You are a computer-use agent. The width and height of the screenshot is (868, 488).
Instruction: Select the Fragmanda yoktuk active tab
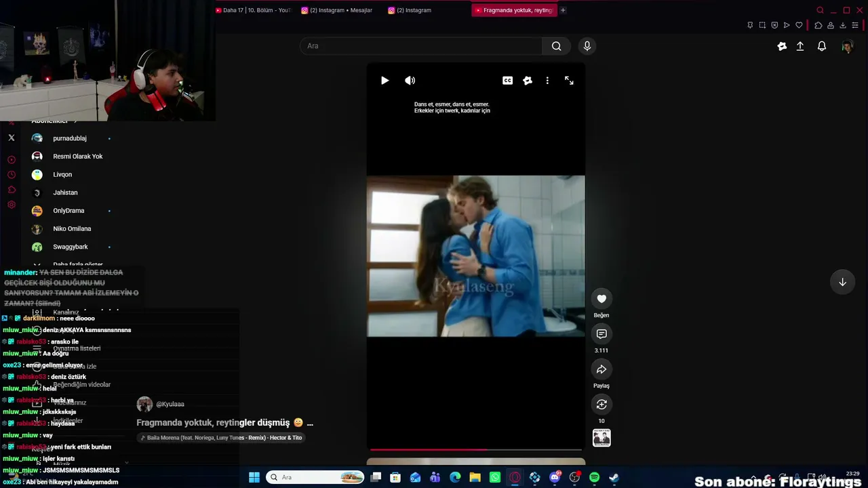(x=514, y=10)
